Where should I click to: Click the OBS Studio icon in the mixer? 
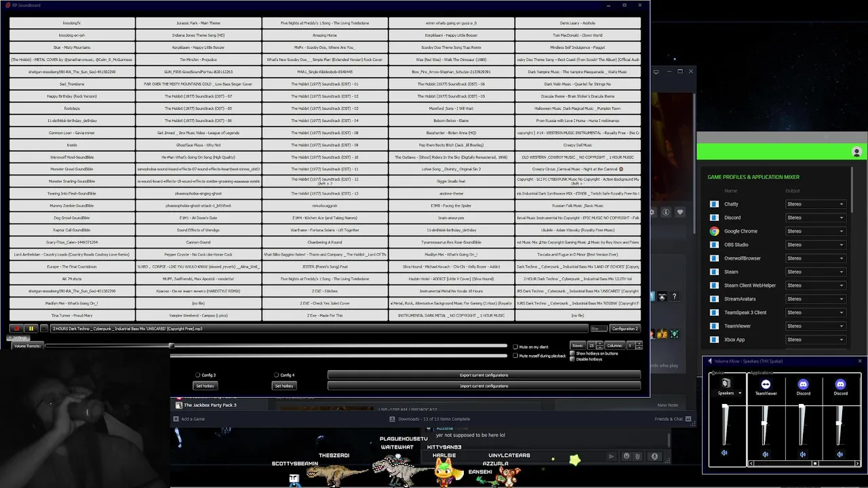tap(714, 245)
